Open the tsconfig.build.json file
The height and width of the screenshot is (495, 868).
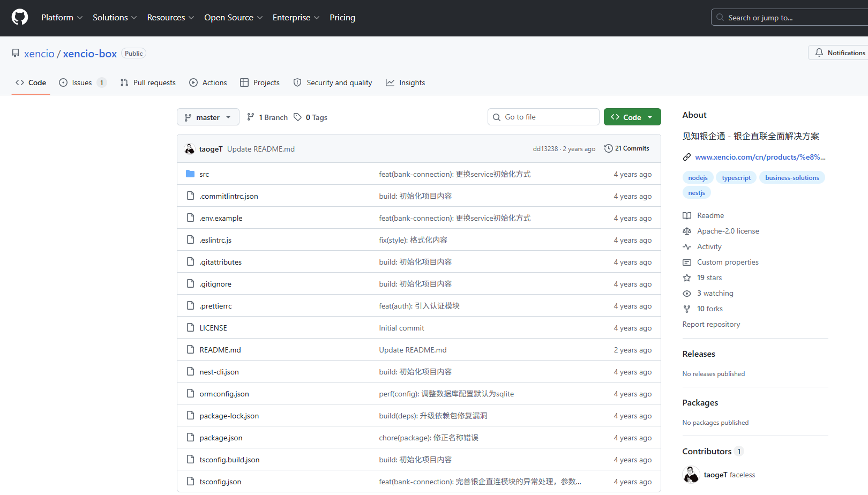[x=229, y=460]
